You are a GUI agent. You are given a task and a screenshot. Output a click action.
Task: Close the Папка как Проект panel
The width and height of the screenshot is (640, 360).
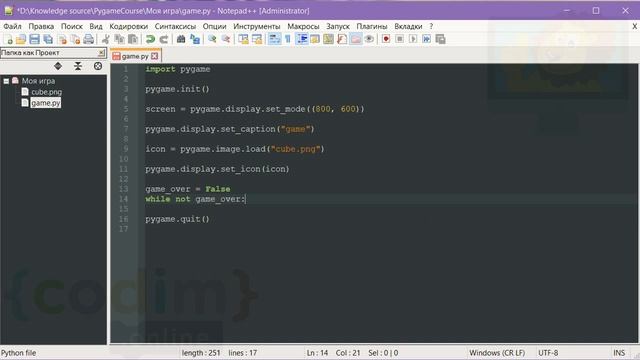pos(101,53)
